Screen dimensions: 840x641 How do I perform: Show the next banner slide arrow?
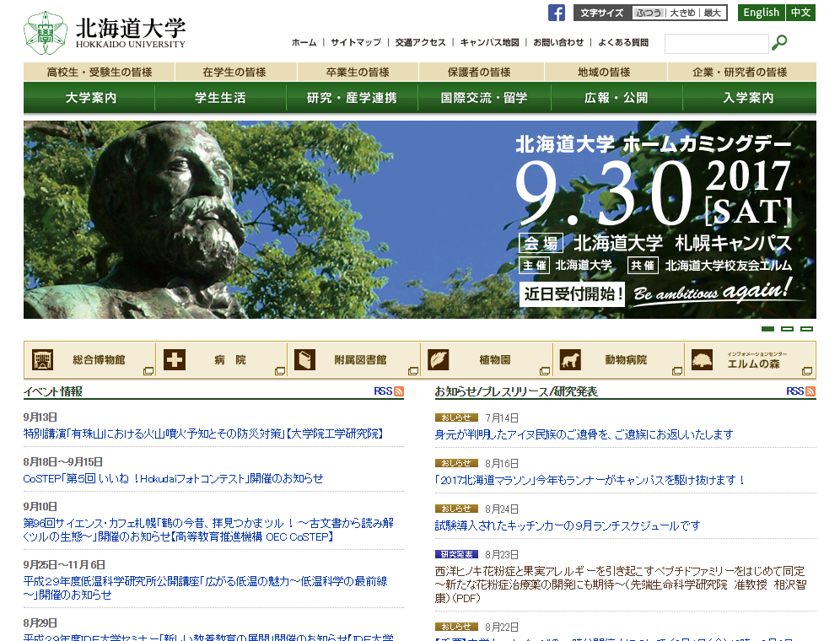pos(791,220)
